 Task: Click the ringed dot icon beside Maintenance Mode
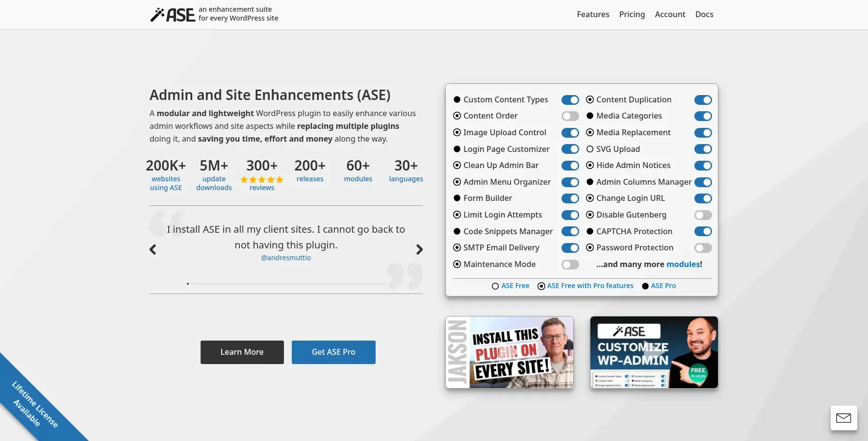click(457, 264)
